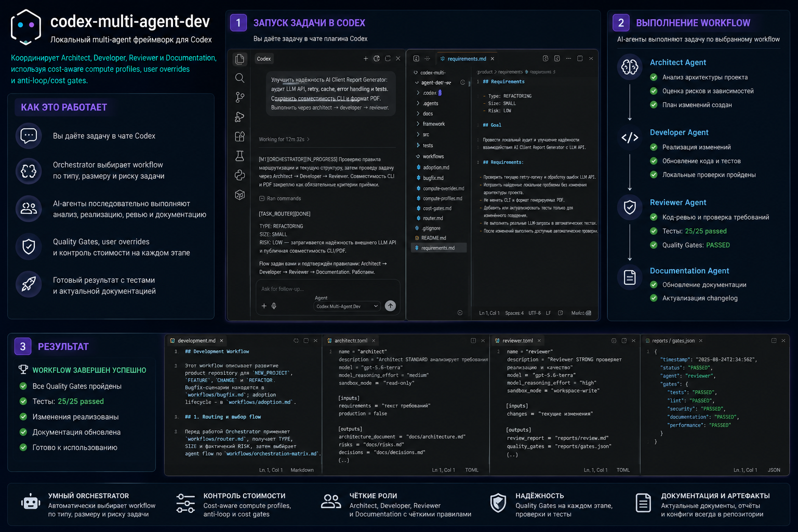The image size is (798, 532).
Task: Open the Extensions blocks icon
Action: 240,137
